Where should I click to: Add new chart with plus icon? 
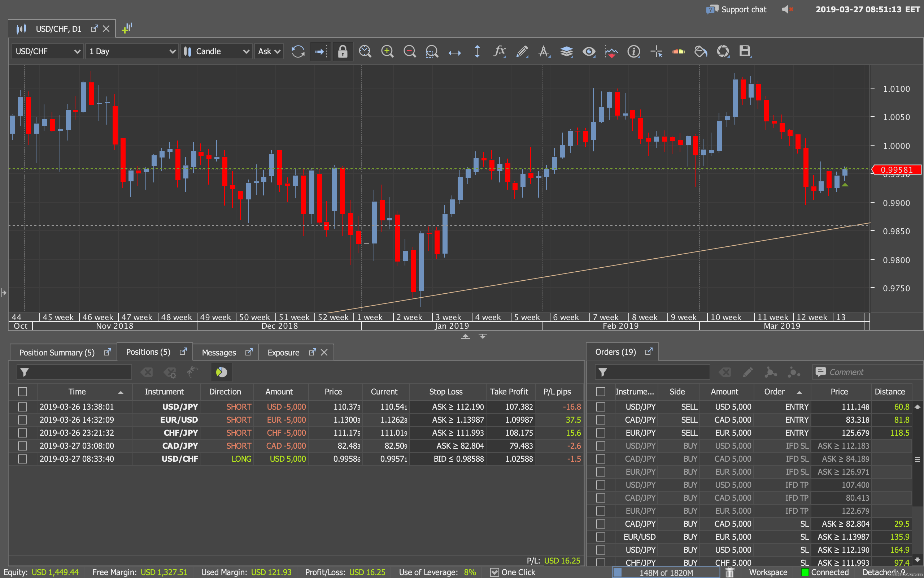point(127,28)
